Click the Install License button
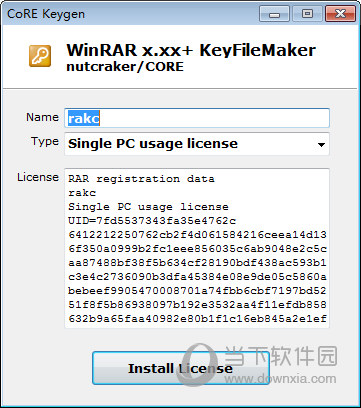The width and height of the screenshot is (361, 408). tap(181, 368)
